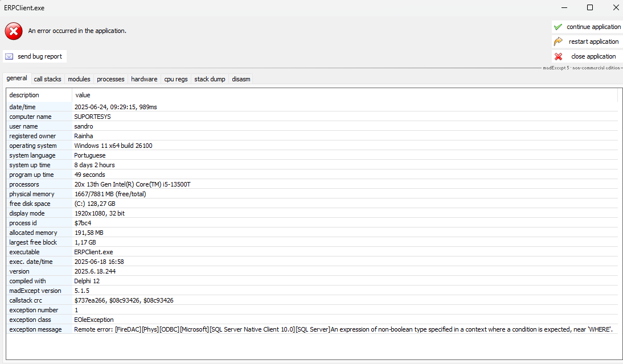Open the cpu regs tab
The image size is (623, 364).
click(176, 79)
